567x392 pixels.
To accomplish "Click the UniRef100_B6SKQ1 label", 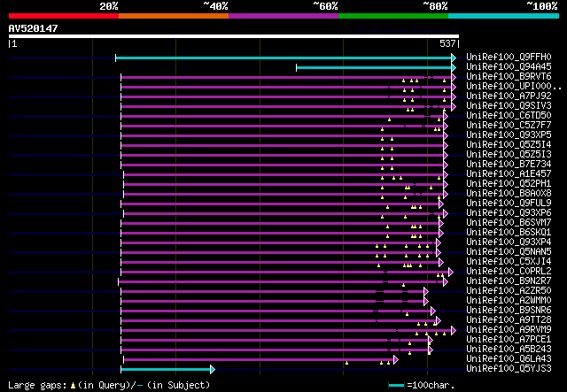I will pos(509,233).
